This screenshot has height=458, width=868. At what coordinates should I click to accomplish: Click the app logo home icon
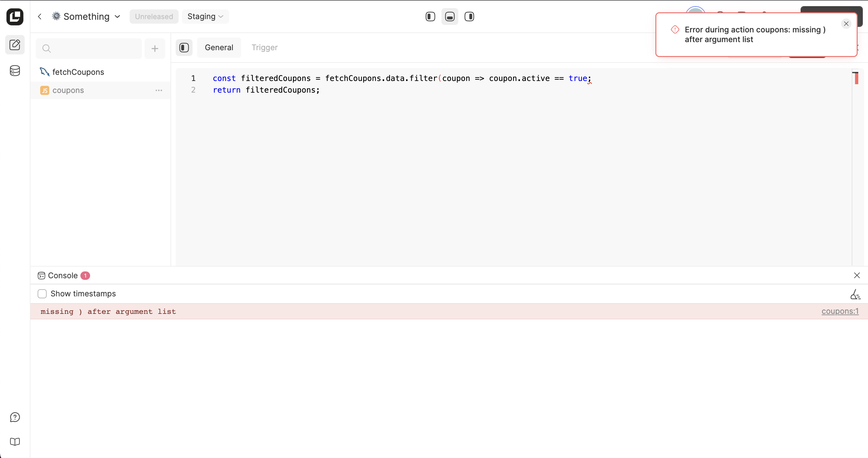15,17
